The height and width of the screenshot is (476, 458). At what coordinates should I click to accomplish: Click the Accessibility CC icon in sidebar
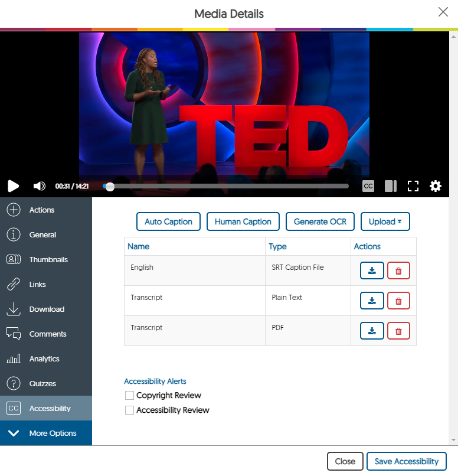14,408
